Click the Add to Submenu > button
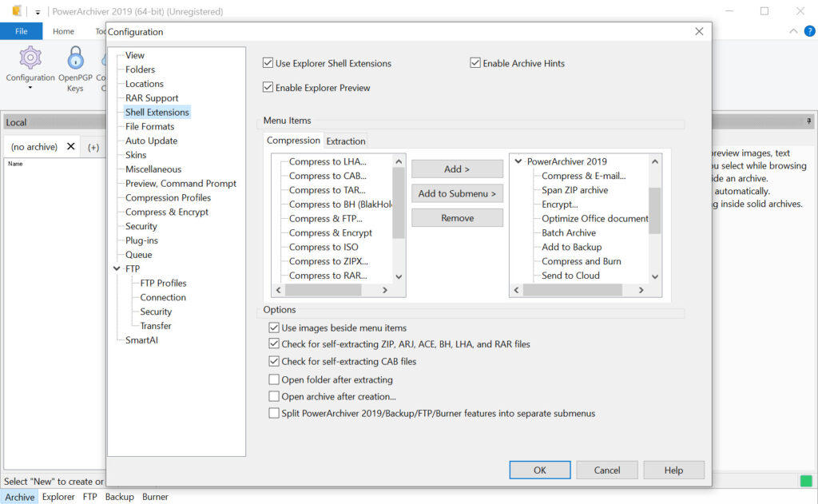This screenshot has height=504, width=818. (x=457, y=193)
